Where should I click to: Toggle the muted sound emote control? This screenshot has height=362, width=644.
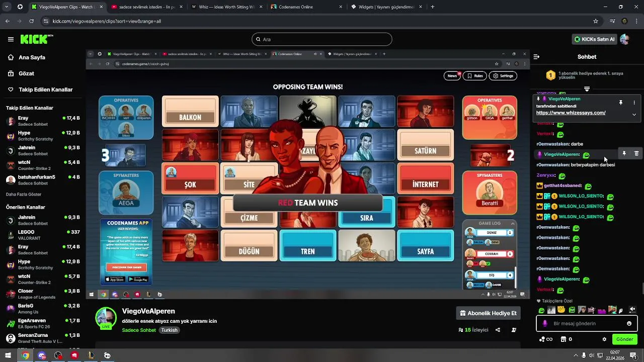[x=632, y=310]
